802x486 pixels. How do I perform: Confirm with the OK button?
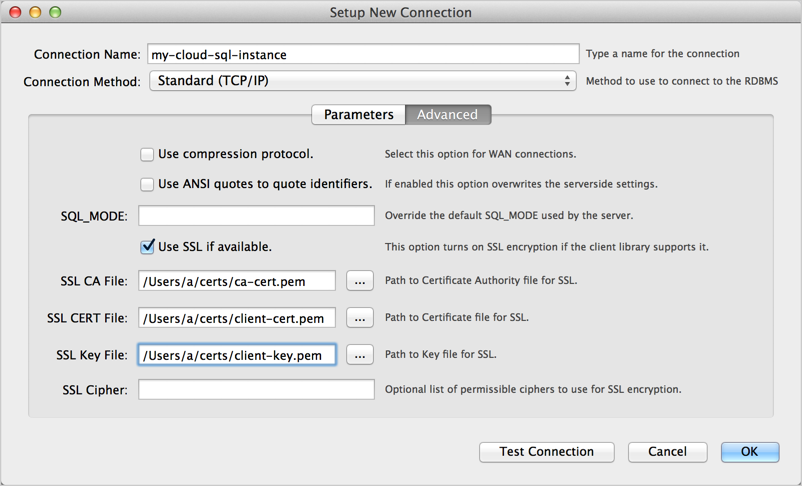pos(749,452)
